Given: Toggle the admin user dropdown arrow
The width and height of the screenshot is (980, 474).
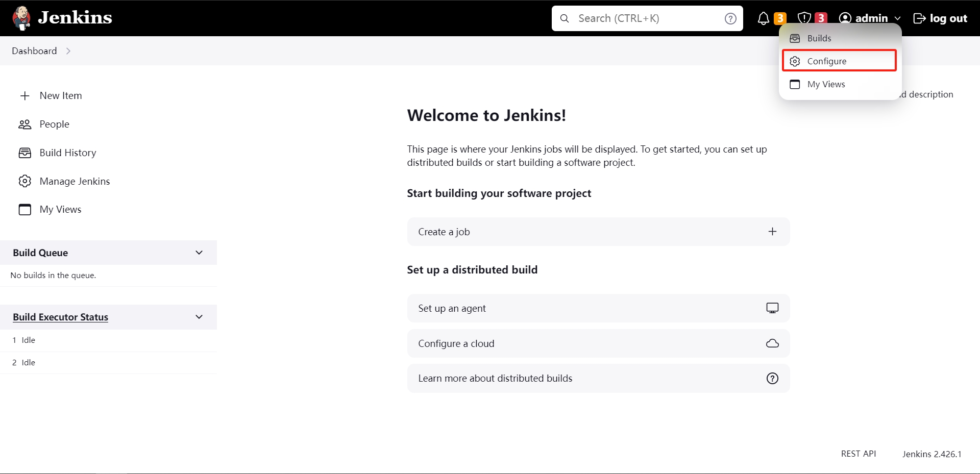Looking at the screenshot, I should pos(897,18).
